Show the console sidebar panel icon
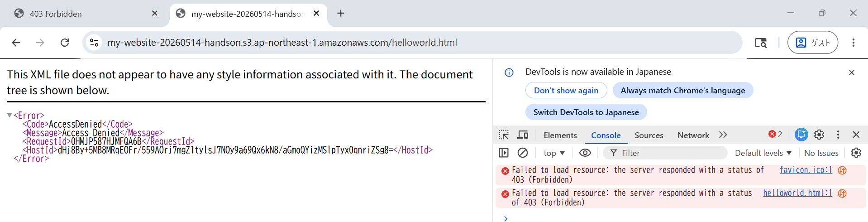Screen dimensions: 868x222 (504, 153)
